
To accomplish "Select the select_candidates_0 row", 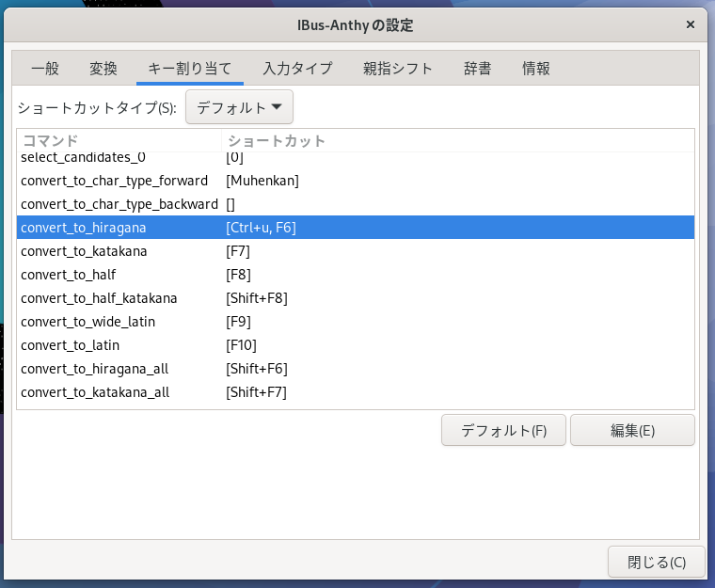I will [356, 158].
